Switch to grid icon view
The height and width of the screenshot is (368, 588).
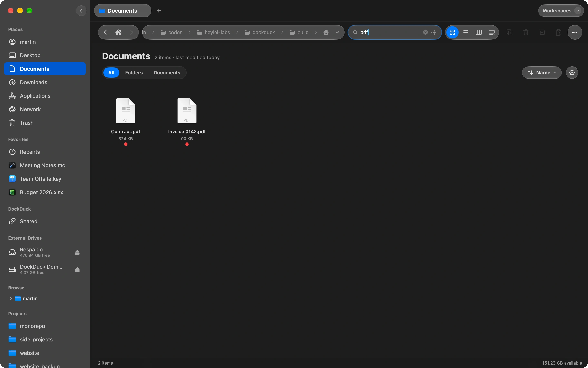point(452,32)
